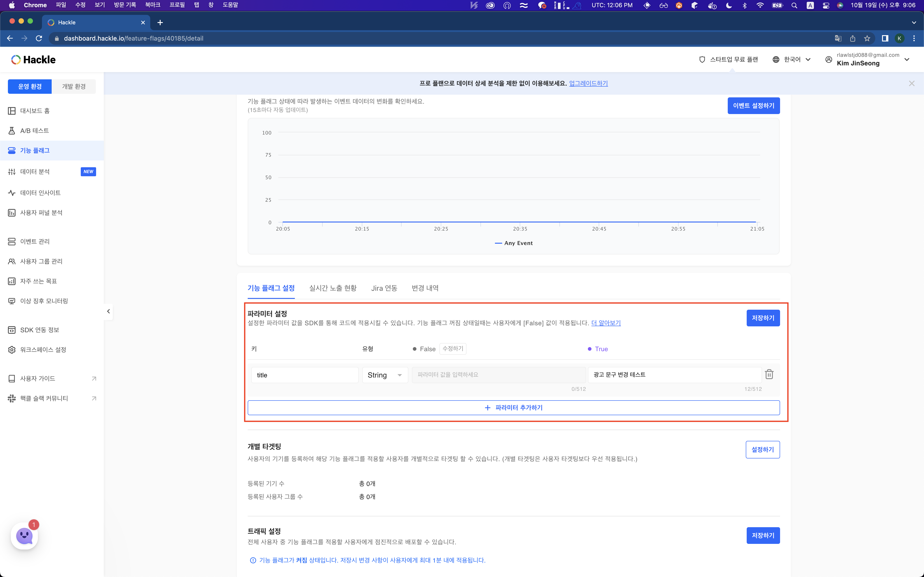Switch to the 개발 환경 environment
This screenshot has height=577, width=924.
[74, 87]
